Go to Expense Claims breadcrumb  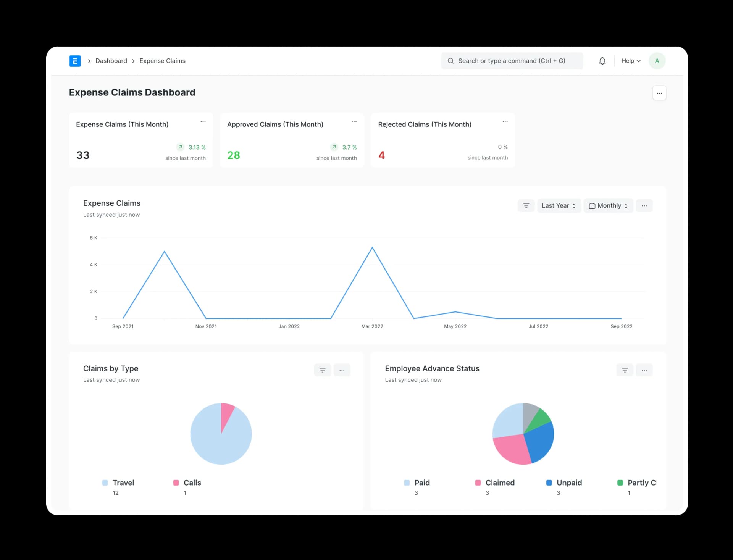(x=162, y=61)
